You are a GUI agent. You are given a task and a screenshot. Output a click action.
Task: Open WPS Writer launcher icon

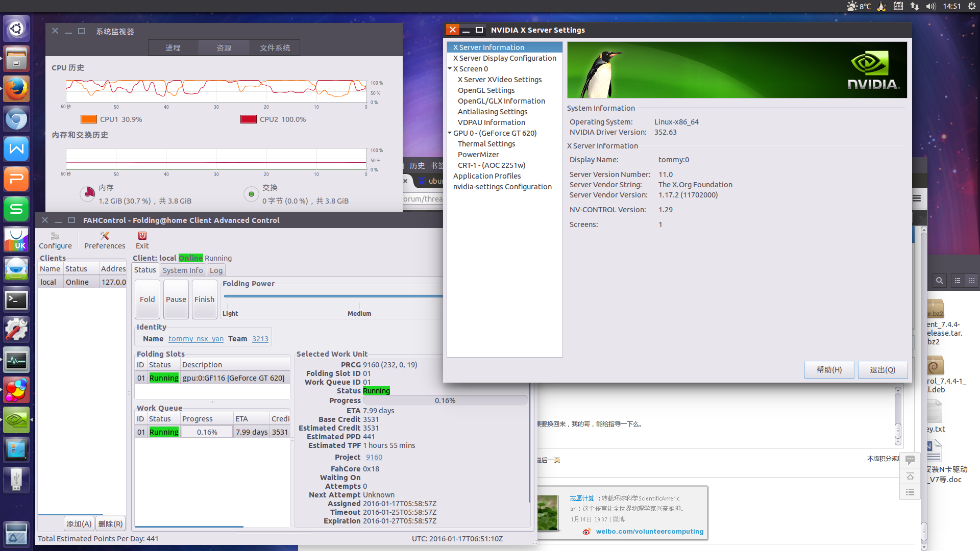click(x=16, y=149)
